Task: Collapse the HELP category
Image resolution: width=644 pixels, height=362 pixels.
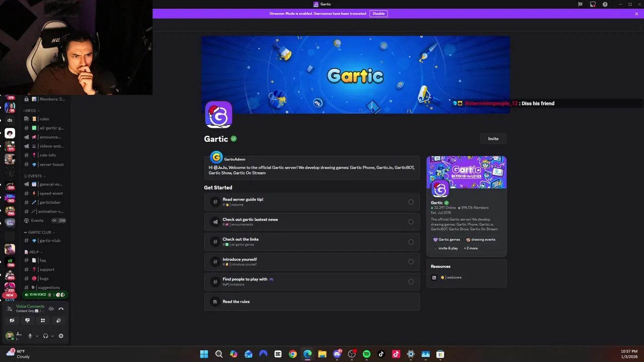Action: pyautogui.click(x=33, y=252)
